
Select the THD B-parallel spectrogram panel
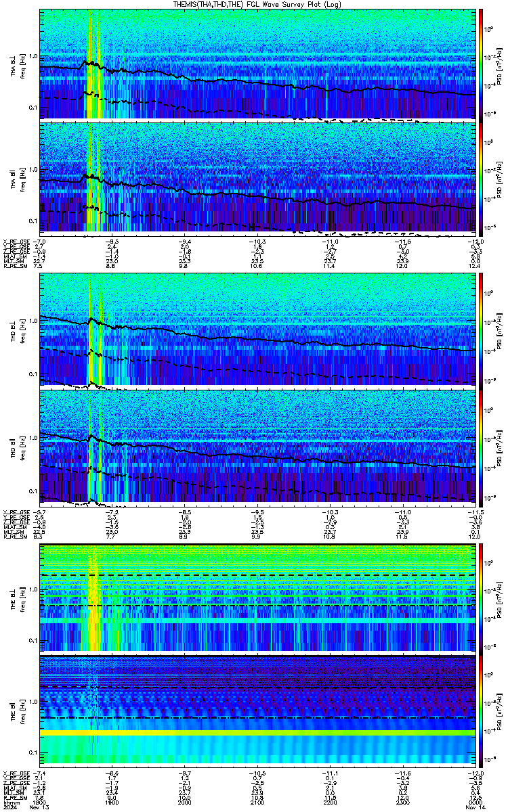coord(257,447)
